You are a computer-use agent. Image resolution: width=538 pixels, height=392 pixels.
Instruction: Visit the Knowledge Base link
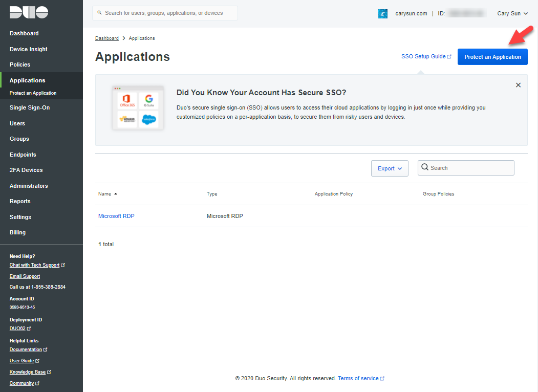30,372
